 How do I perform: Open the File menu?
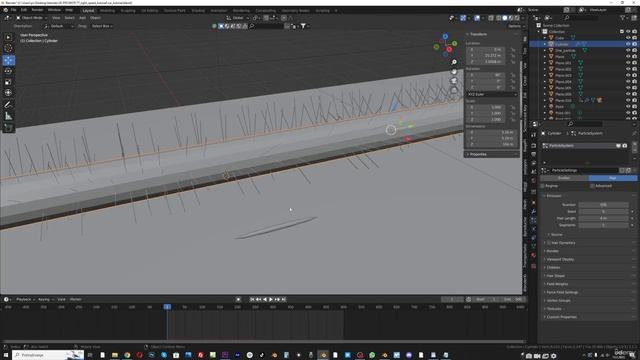[13, 10]
